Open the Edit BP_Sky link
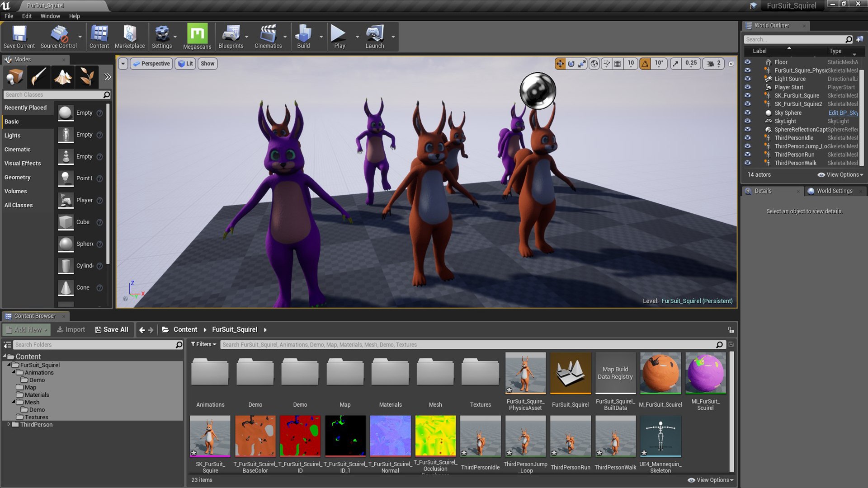This screenshot has width=868, height=488. click(843, 113)
